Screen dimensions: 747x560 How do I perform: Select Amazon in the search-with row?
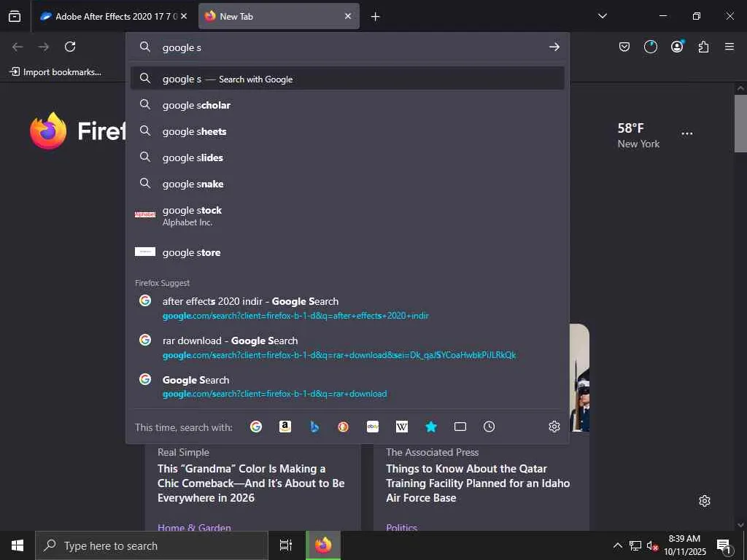285,427
